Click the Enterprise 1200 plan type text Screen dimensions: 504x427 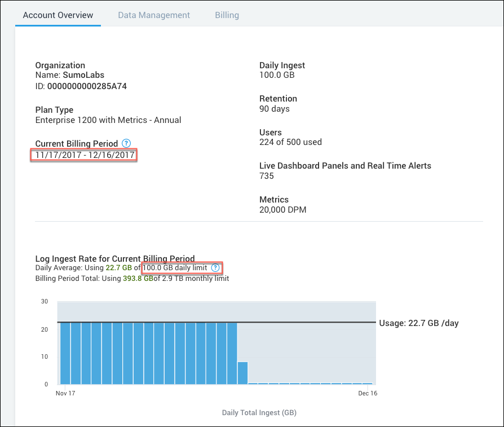pyautogui.click(x=108, y=120)
